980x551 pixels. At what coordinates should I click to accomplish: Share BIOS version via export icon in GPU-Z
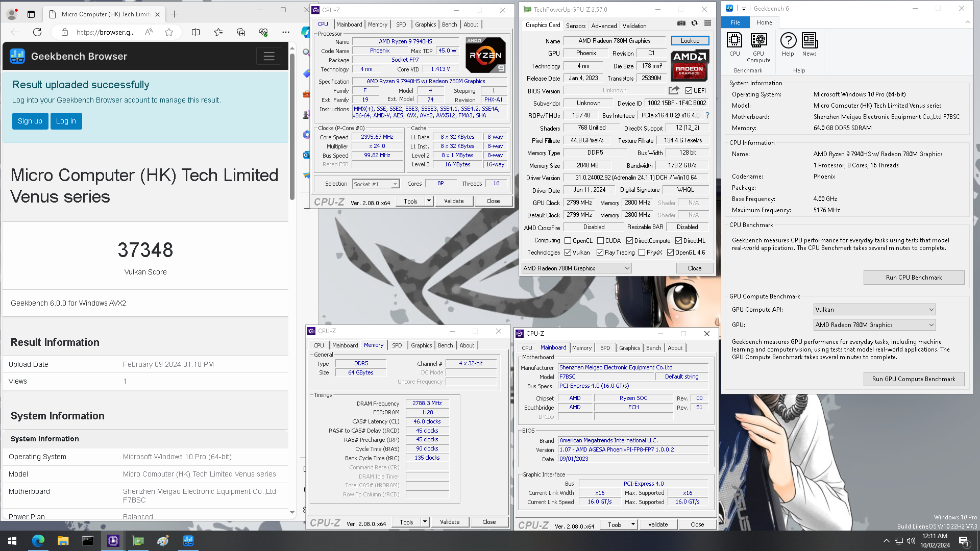pos(674,90)
